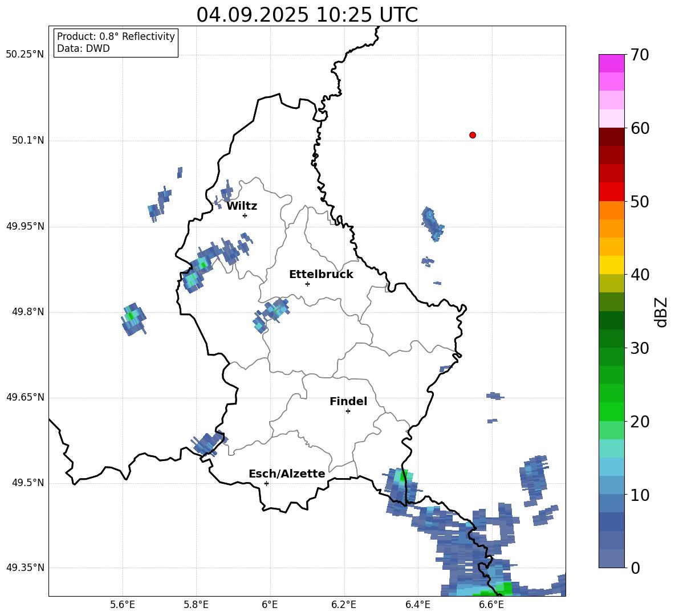Click the Esch/Alzette station cross marker
Screen dimensions: 675x616
click(x=266, y=483)
